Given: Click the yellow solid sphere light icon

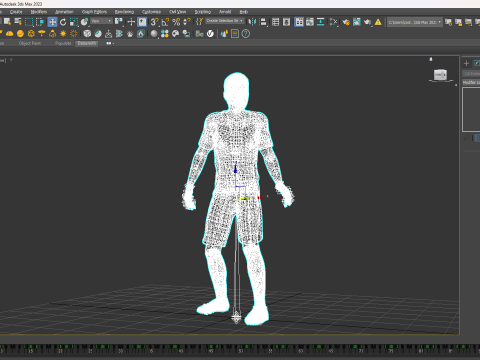Looking at the screenshot, I should pyautogui.click(x=20, y=34).
